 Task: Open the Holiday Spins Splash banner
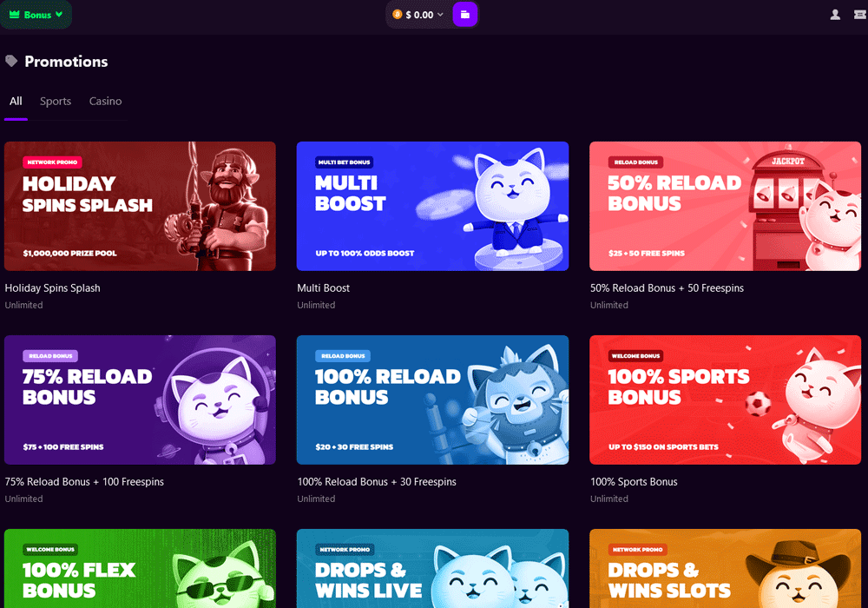point(140,206)
